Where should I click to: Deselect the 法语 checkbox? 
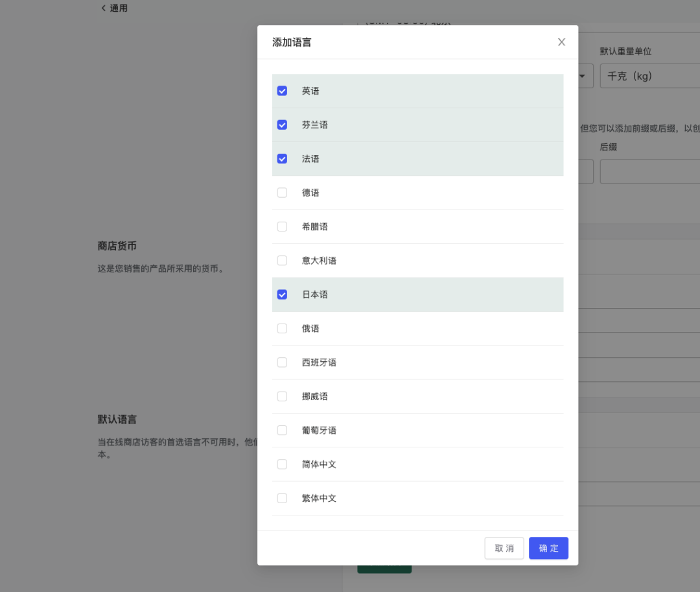[x=282, y=159]
